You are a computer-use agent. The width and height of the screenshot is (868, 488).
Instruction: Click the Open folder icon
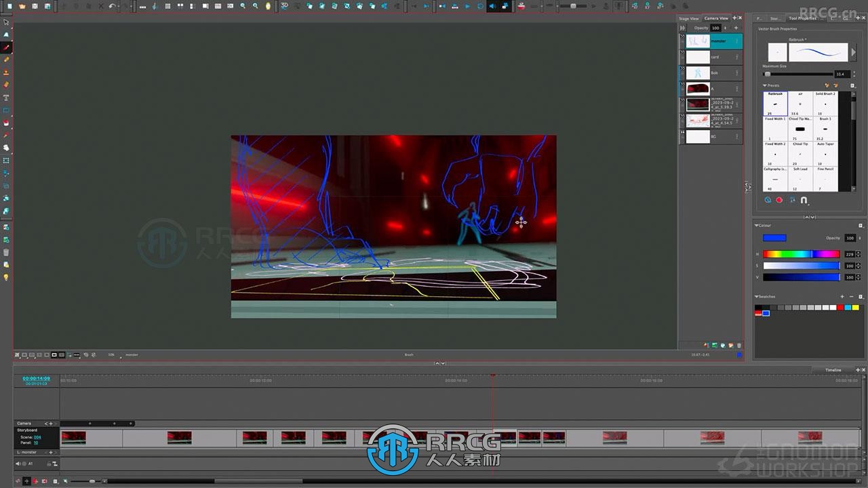click(x=22, y=6)
